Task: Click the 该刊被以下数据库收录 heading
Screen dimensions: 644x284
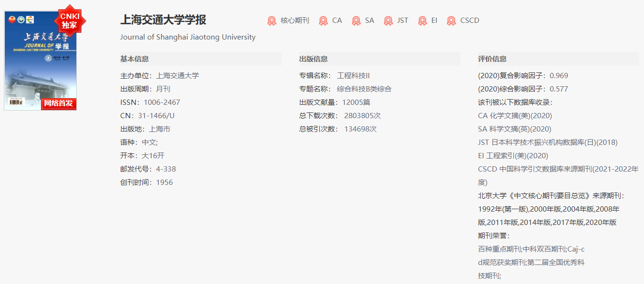Action: [x=515, y=102]
